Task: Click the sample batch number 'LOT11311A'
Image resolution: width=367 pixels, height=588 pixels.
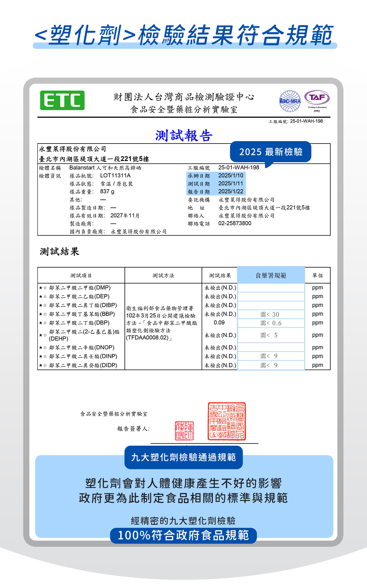Action: tap(115, 176)
